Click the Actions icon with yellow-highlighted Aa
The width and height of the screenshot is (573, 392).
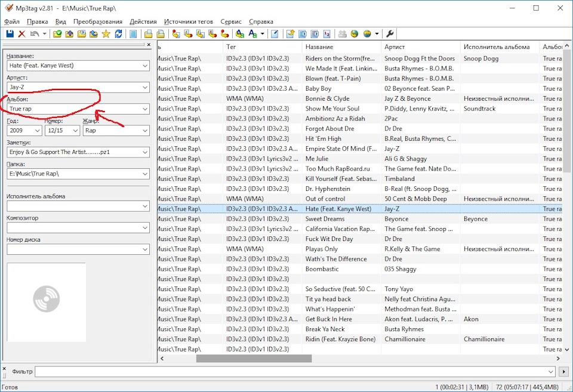[240, 34]
